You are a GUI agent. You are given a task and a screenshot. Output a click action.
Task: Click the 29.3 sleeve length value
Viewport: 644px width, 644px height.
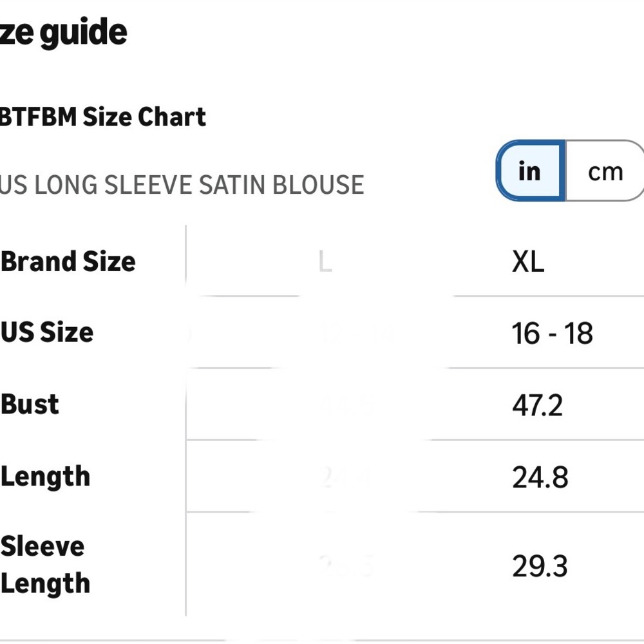540,566
